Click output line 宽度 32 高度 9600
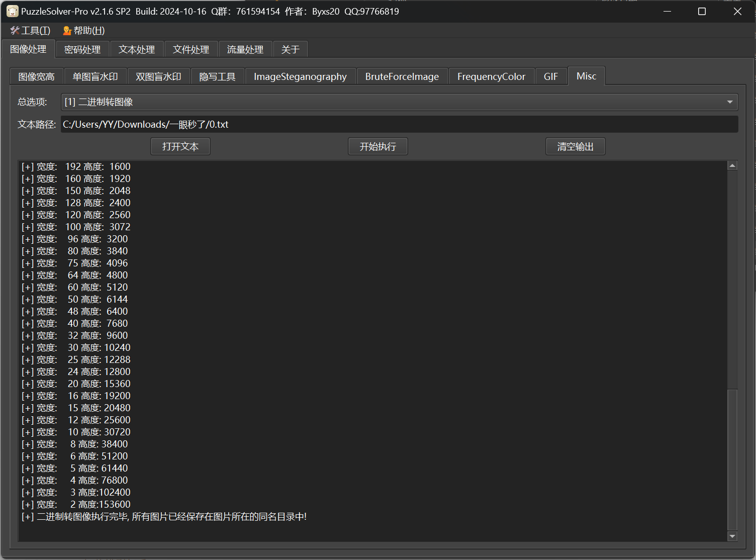Screen dimensions: 756x560 point(74,335)
